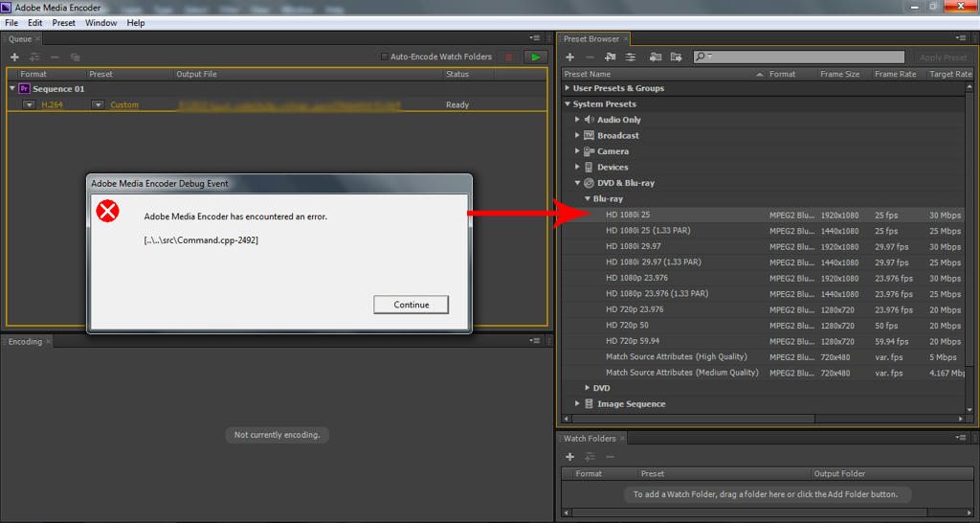
Task: Open the Preset Settings sliders icon
Action: tap(631, 57)
